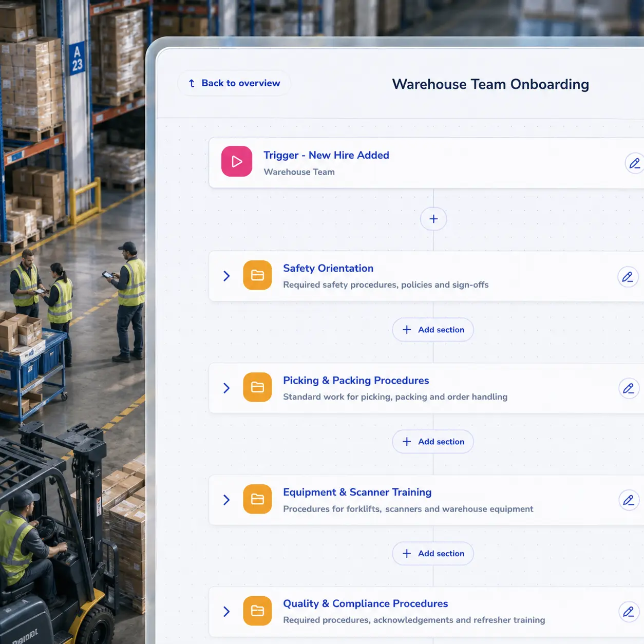Add section after Equipment & Scanner Training

point(433,554)
